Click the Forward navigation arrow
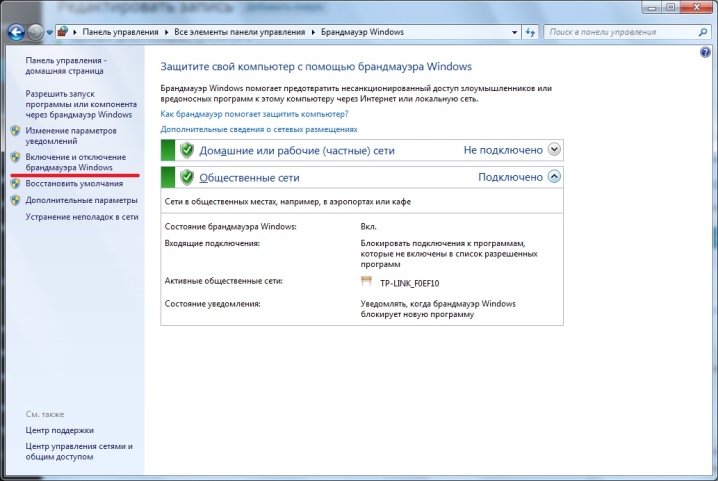 35,32
